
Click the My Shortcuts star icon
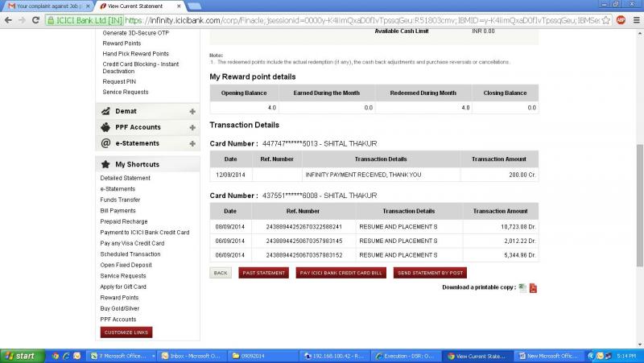pos(105,164)
